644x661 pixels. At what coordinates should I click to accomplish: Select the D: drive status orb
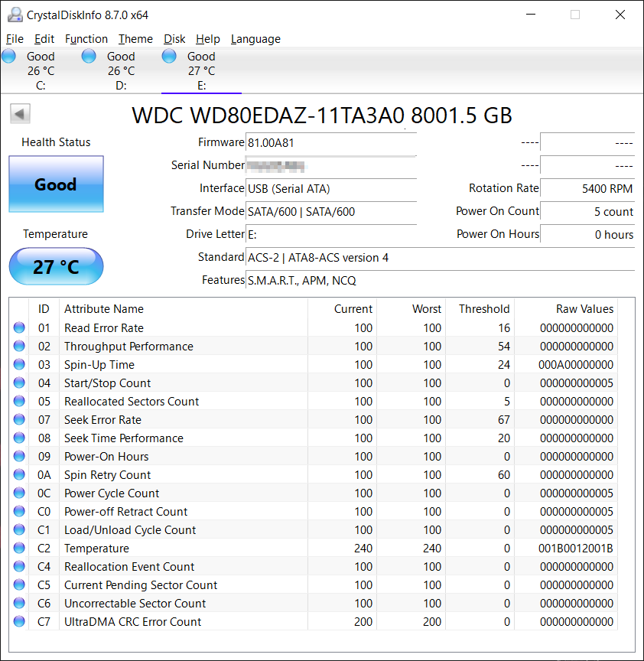pyautogui.click(x=89, y=56)
